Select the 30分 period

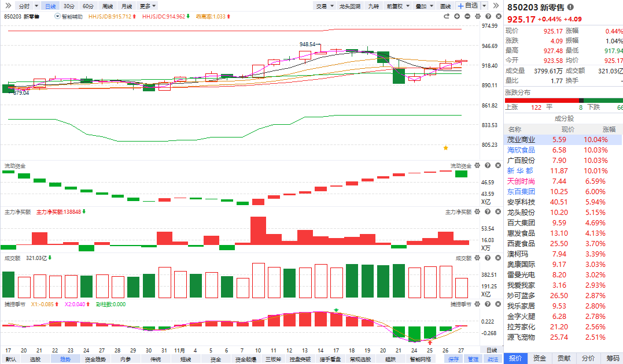tap(69, 6)
